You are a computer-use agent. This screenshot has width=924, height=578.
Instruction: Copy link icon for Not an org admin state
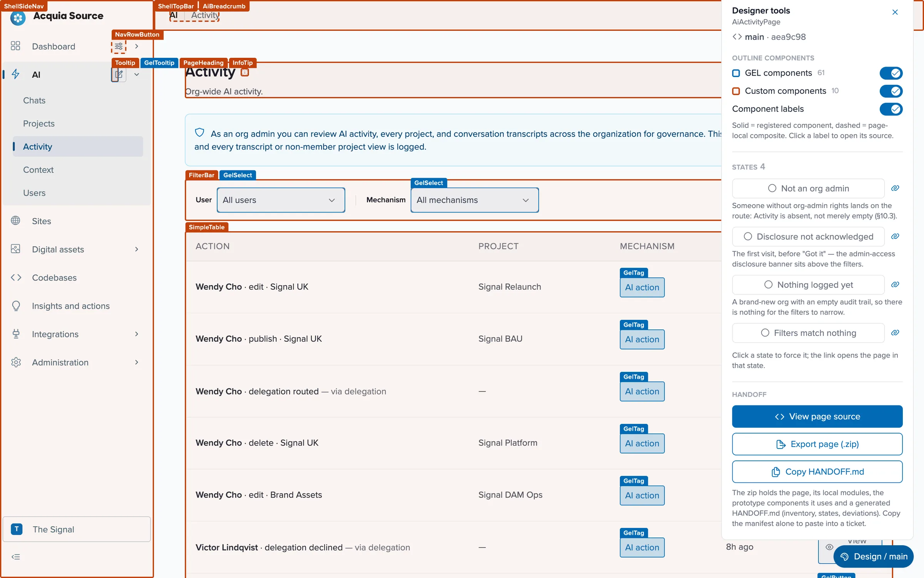click(895, 188)
